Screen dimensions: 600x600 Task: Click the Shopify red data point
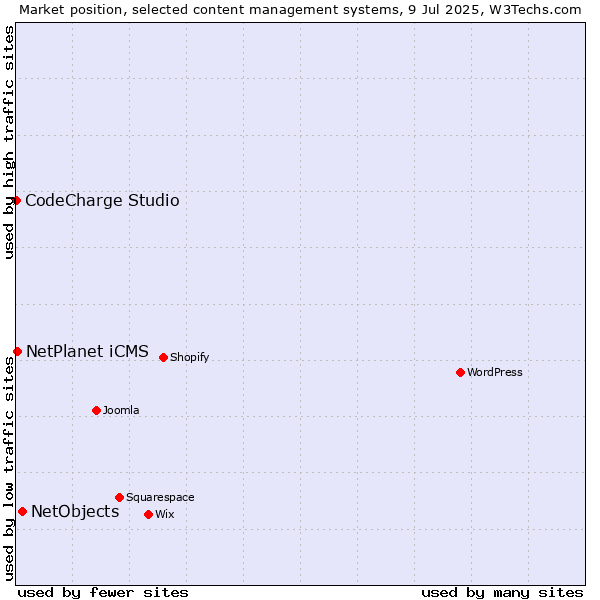click(x=163, y=357)
